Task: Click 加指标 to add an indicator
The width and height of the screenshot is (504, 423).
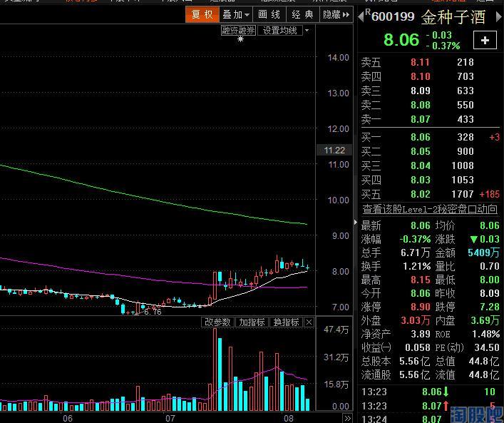Action: point(252,322)
